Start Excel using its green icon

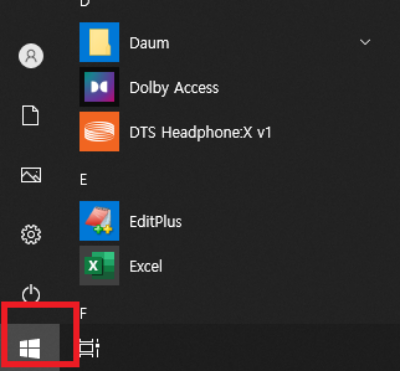click(x=99, y=266)
